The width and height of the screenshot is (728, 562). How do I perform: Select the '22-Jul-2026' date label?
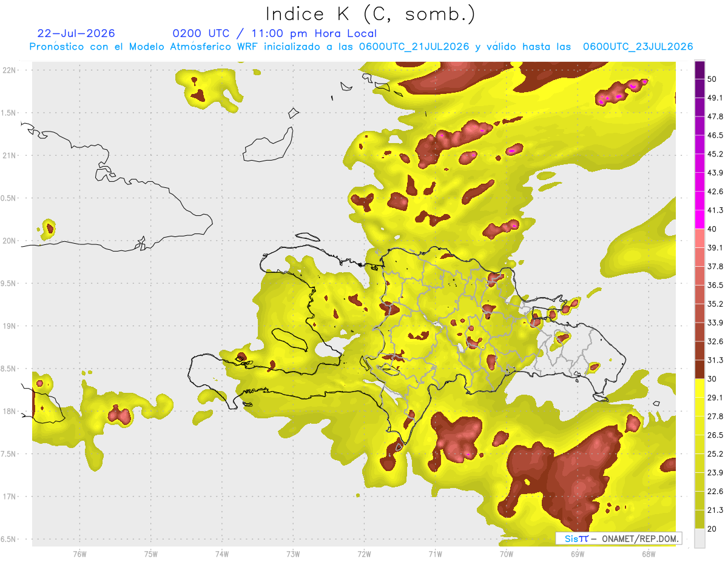click(x=76, y=33)
